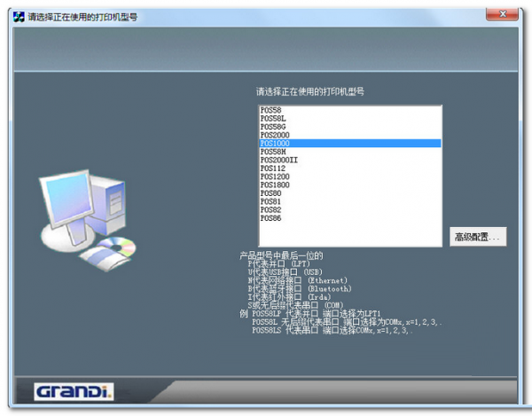Viewport: 532px width, 416px height.
Task: Open advanced configuration (高级配置...)
Action: click(x=479, y=237)
